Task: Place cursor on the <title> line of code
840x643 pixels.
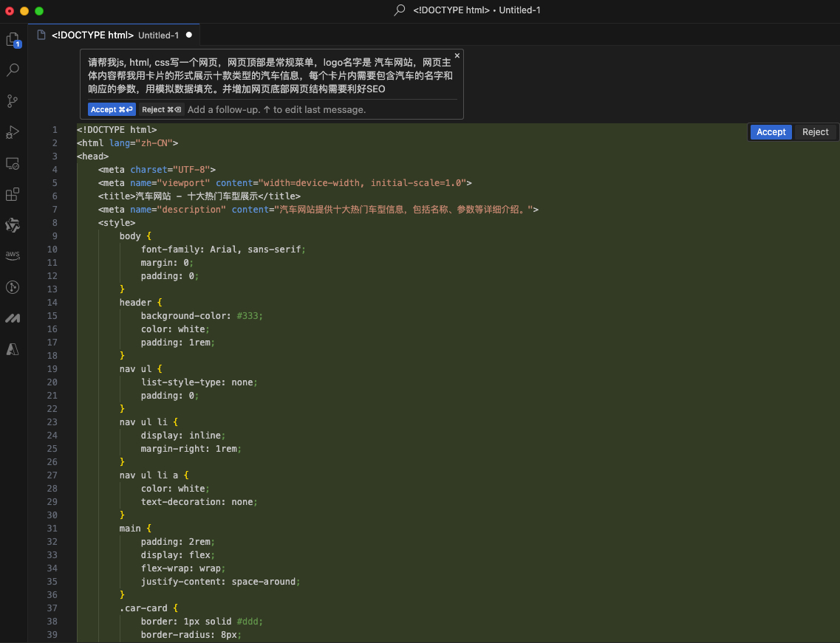Action: tap(199, 196)
